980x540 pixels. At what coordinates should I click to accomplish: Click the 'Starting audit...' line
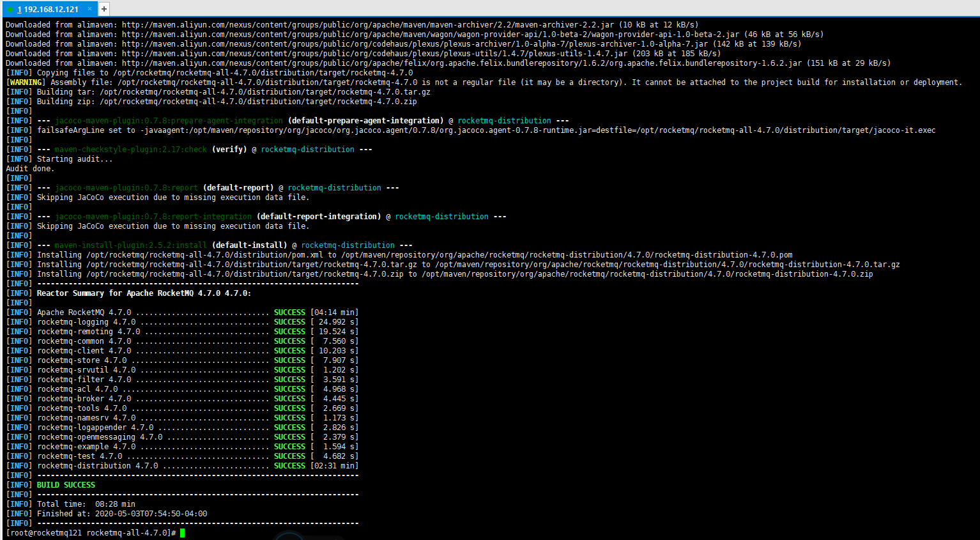pyautogui.click(x=59, y=159)
